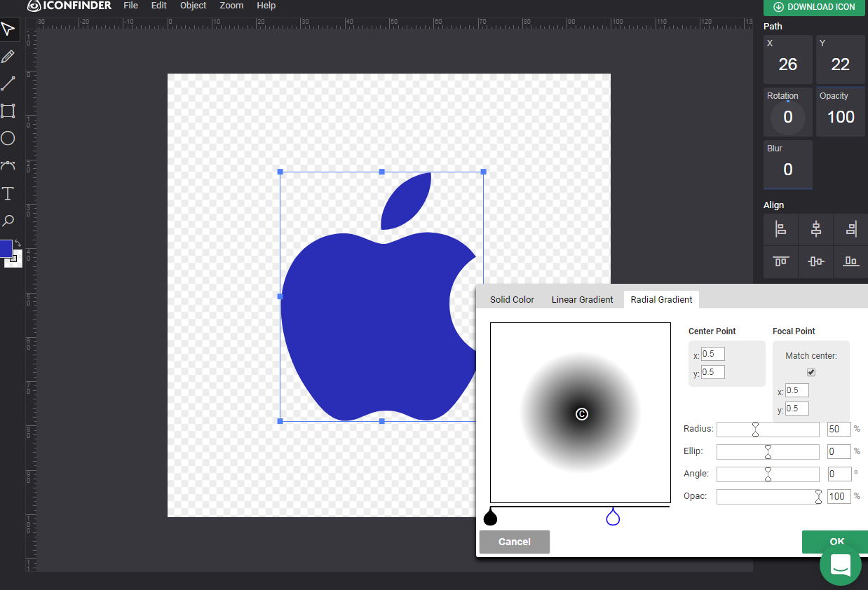Switch to Solid Color tab
The height and width of the screenshot is (590, 868).
pos(512,299)
